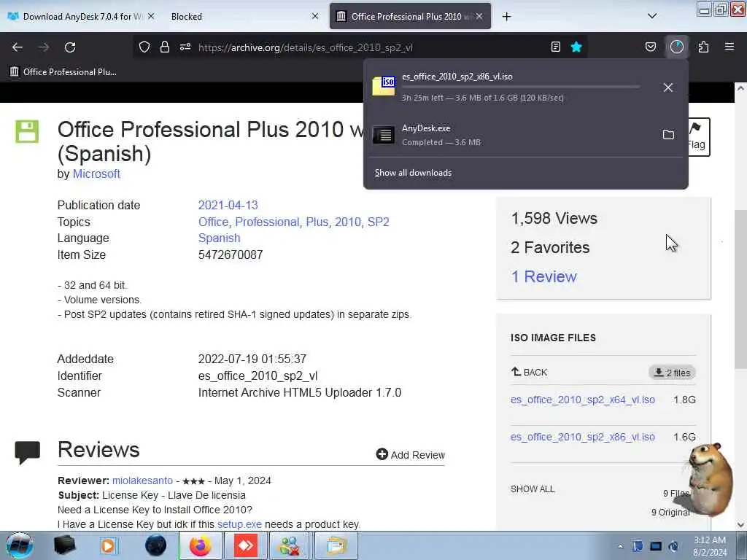The height and width of the screenshot is (560, 747).
Task: Click scrollbar down arrow
Action: click(740, 525)
